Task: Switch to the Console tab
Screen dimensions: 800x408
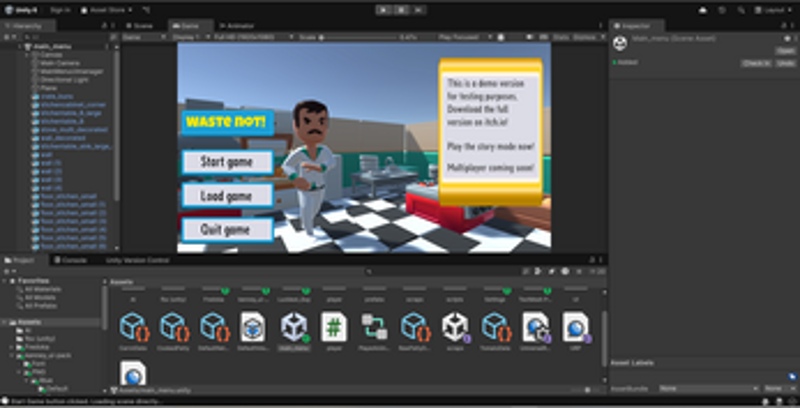Action: (74, 260)
